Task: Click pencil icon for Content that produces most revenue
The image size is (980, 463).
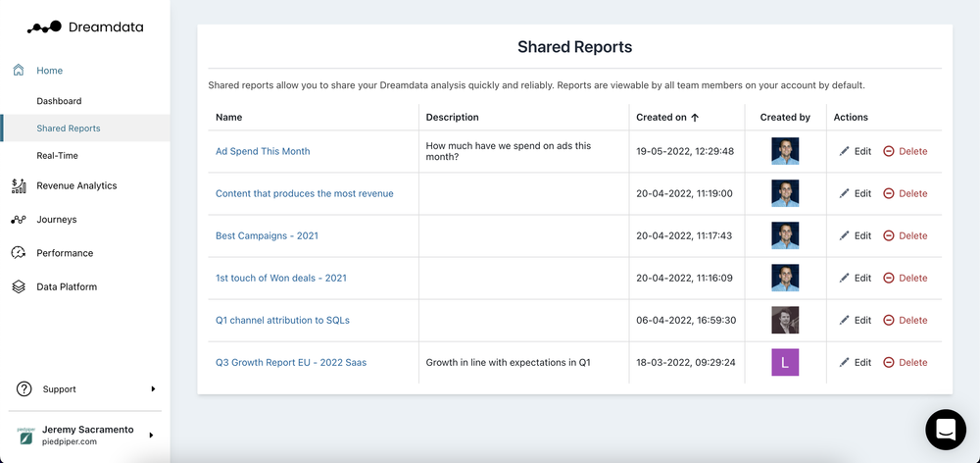Action: [x=845, y=193]
